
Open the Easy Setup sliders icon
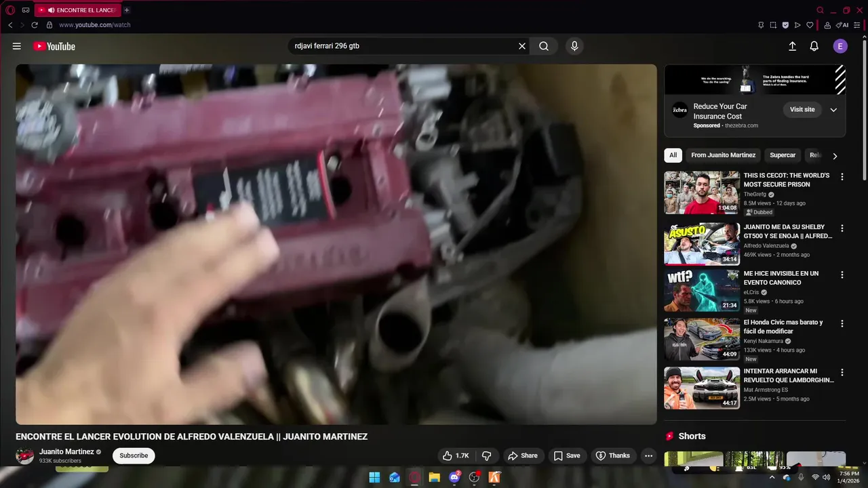pyautogui.click(x=858, y=25)
